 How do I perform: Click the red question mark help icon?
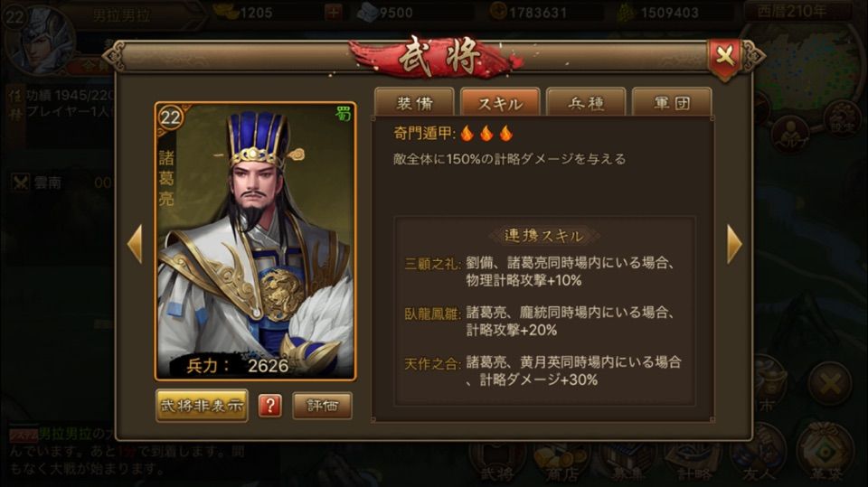tap(270, 406)
